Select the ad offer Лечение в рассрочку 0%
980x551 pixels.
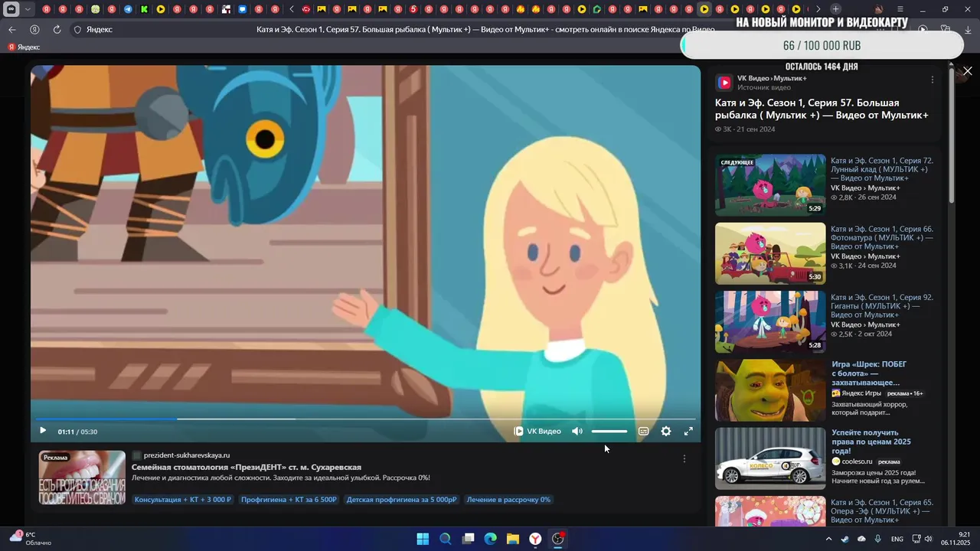[508, 500]
